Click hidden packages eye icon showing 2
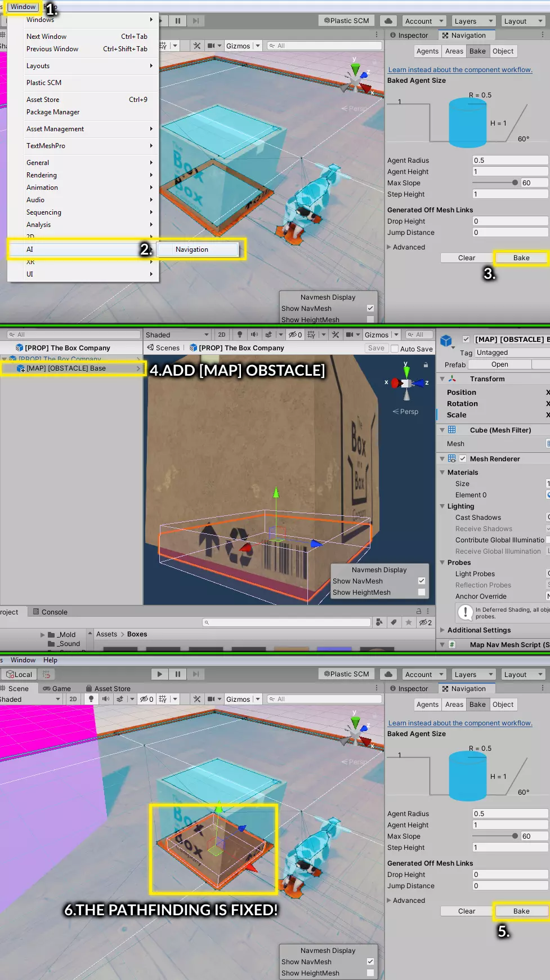 [425, 622]
